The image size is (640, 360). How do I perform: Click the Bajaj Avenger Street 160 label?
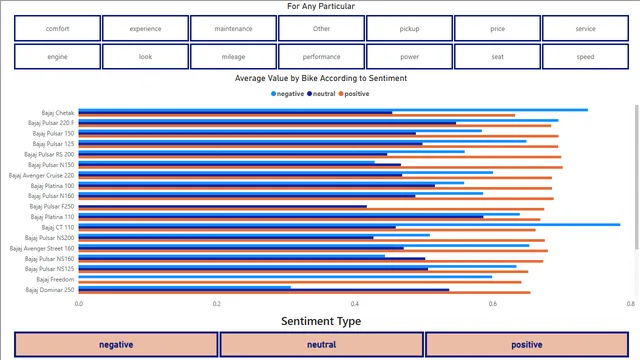tap(42, 249)
